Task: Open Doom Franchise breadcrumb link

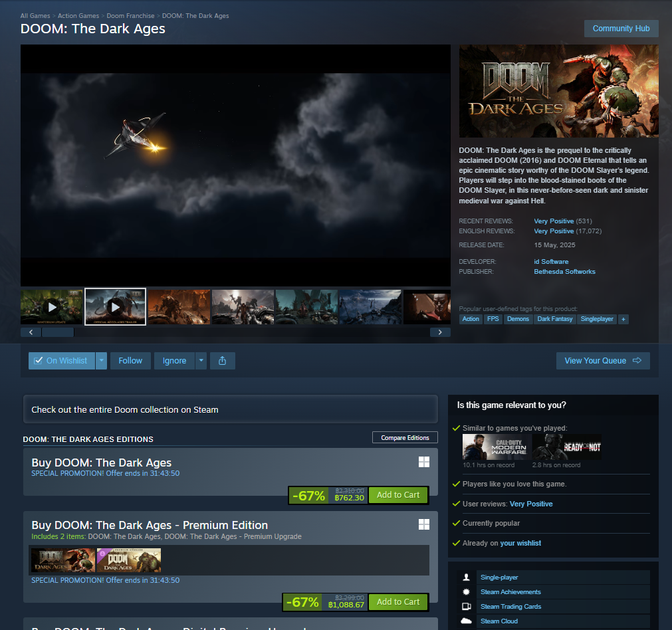Action: point(130,16)
